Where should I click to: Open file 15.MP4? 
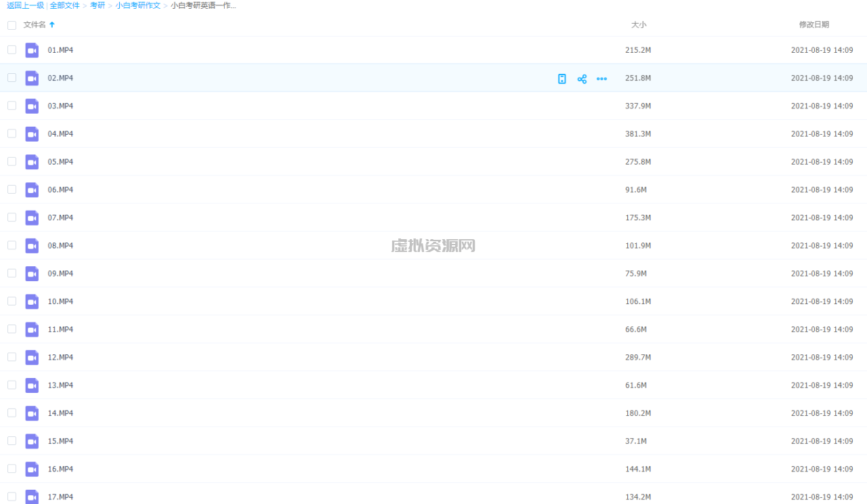point(60,441)
